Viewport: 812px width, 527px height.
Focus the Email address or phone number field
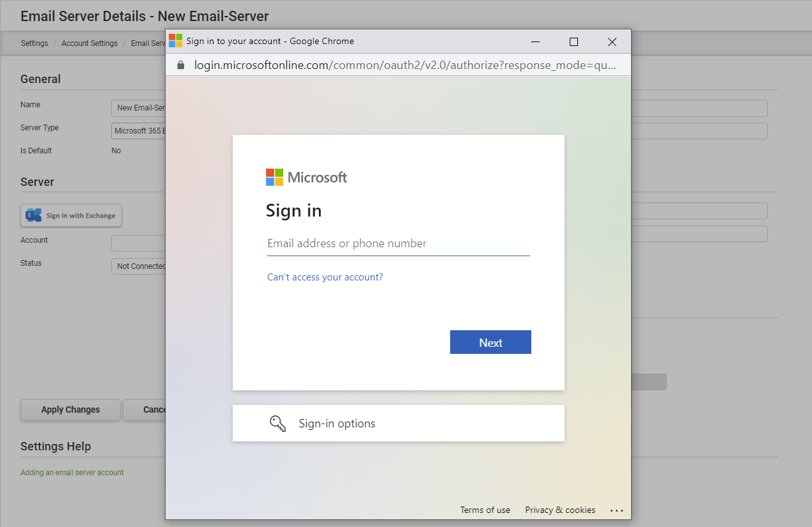398,243
